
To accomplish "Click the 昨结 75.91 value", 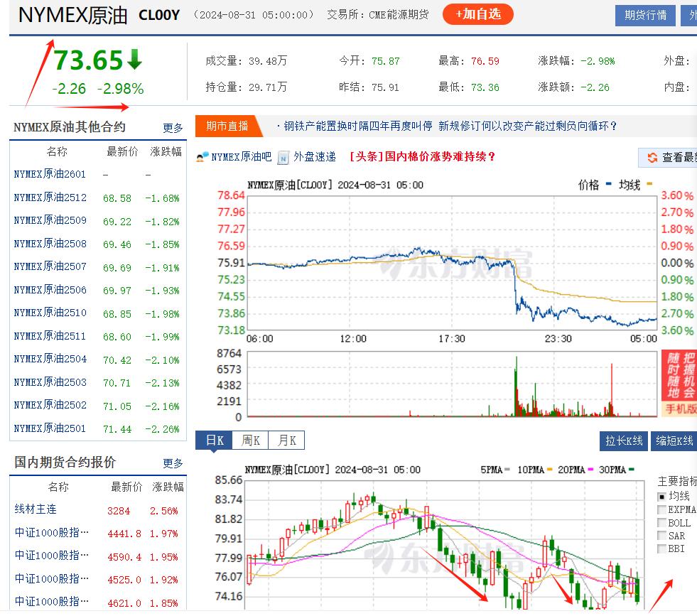I will click(385, 87).
